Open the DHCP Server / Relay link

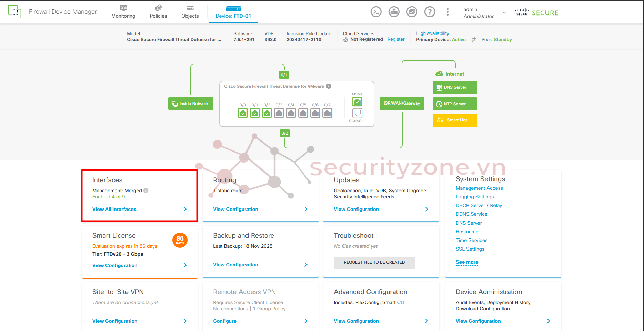479,205
